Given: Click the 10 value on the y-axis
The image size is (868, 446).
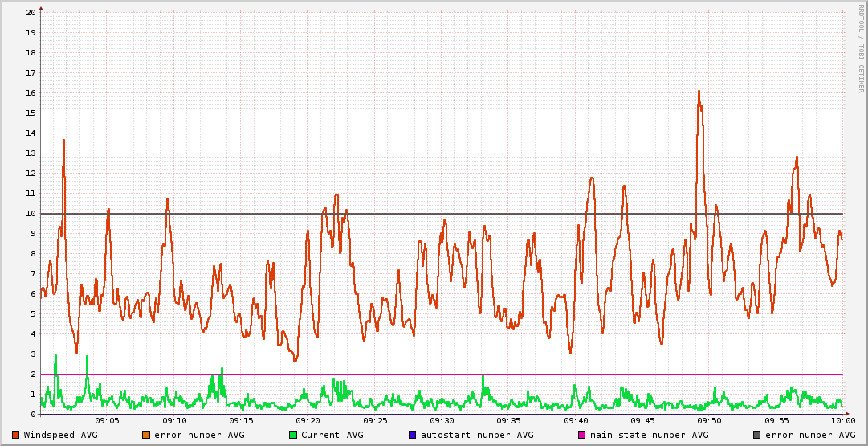Looking at the screenshot, I should [x=31, y=214].
